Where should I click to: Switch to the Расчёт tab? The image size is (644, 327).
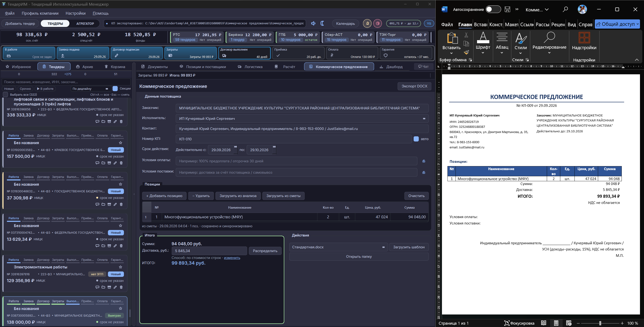click(x=285, y=67)
